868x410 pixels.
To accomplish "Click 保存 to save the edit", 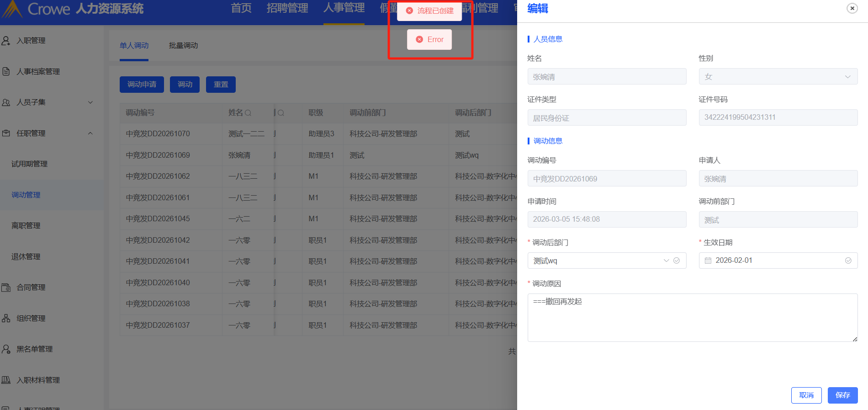I will coord(843,395).
